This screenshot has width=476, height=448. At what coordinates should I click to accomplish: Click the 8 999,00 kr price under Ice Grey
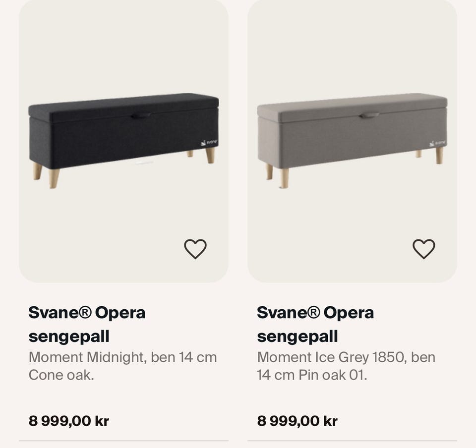click(297, 421)
